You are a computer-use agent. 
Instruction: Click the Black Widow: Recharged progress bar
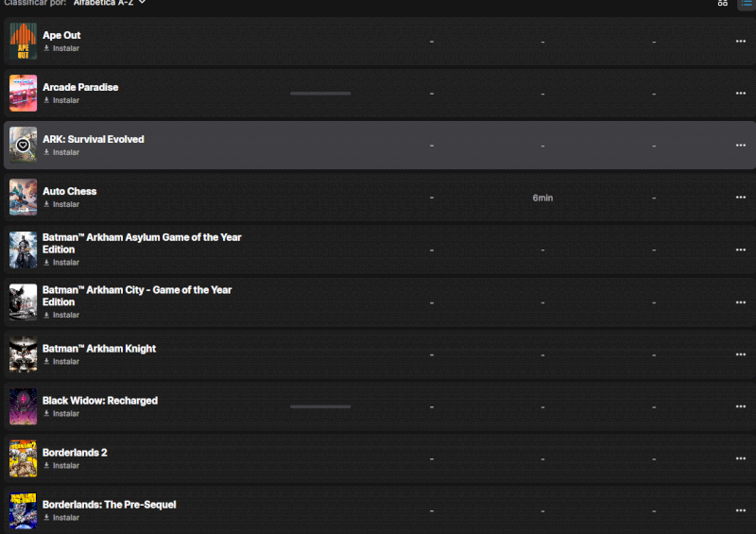point(320,406)
